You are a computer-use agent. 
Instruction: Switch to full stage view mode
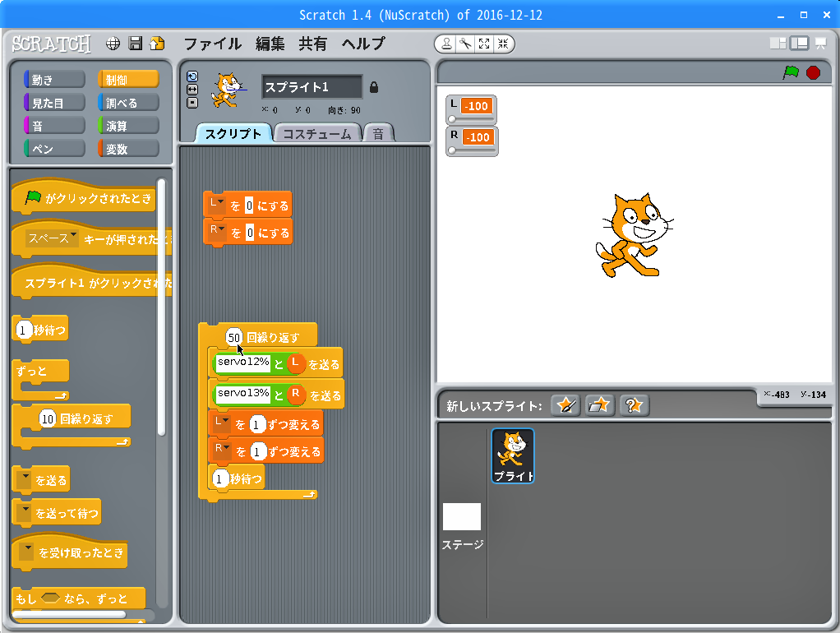click(799, 44)
